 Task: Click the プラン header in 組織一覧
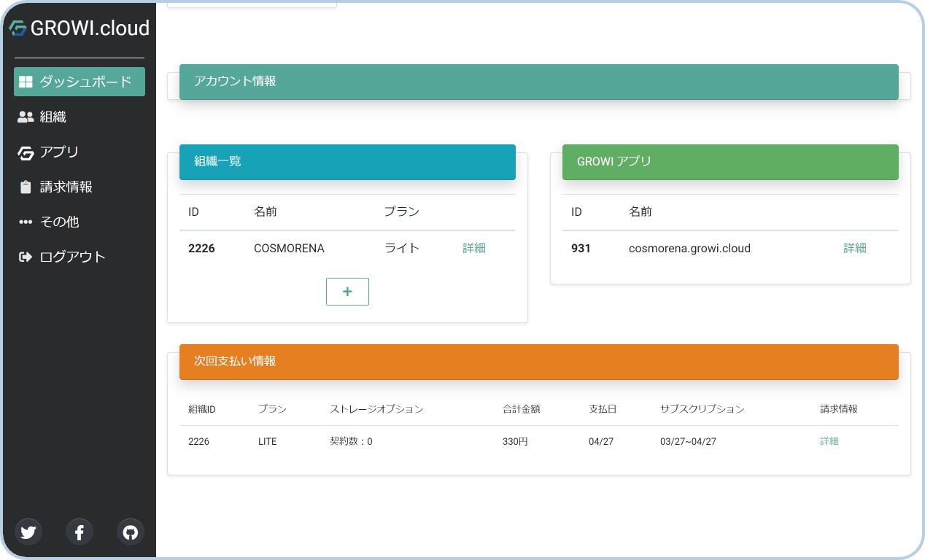[402, 212]
